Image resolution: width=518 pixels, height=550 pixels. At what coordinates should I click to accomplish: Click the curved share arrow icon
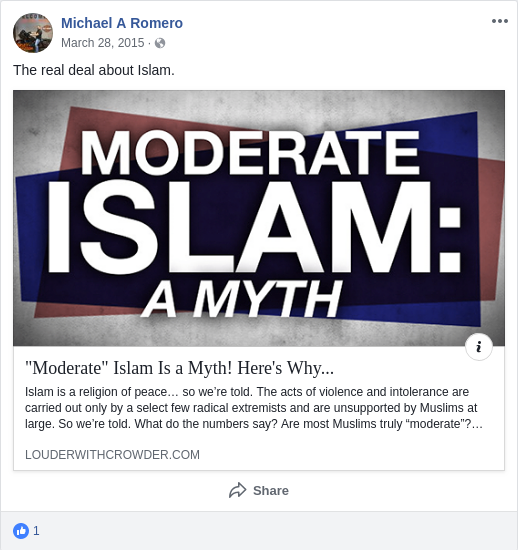[238, 490]
